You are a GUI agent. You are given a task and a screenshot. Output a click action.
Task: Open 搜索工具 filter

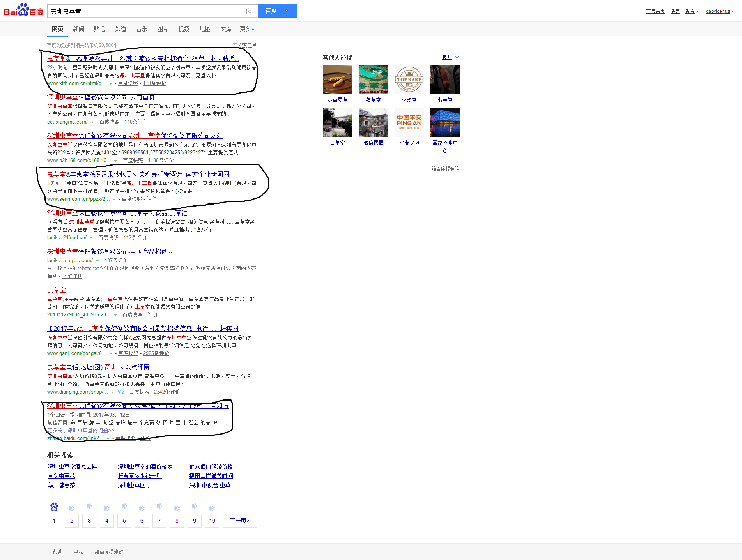(245, 45)
